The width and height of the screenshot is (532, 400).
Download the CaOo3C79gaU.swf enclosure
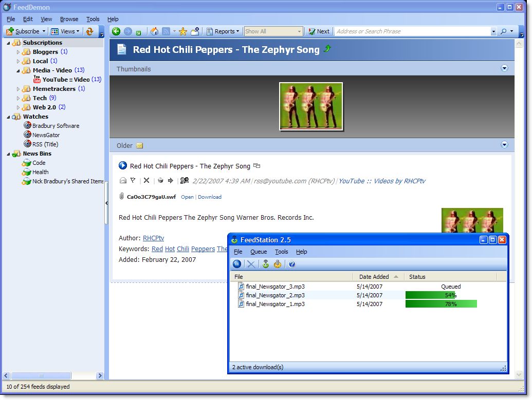(x=210, y=197)
